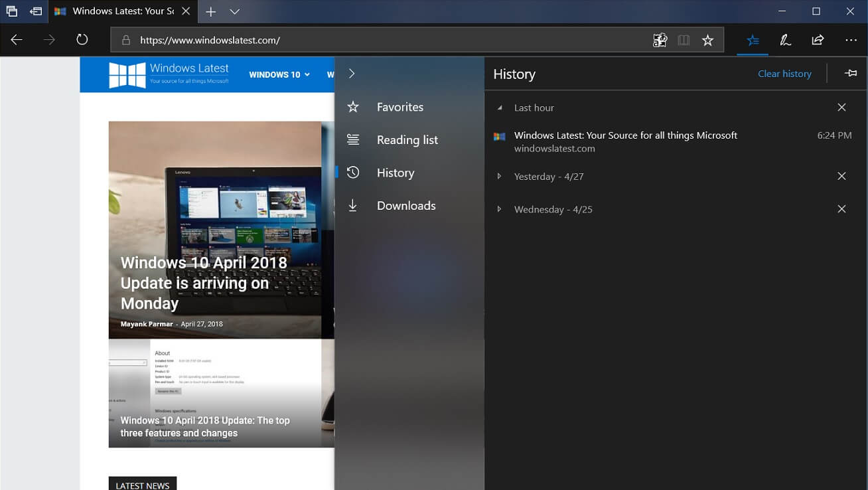
Task: Open the Settings and more menu
Action: click(851, 41)
